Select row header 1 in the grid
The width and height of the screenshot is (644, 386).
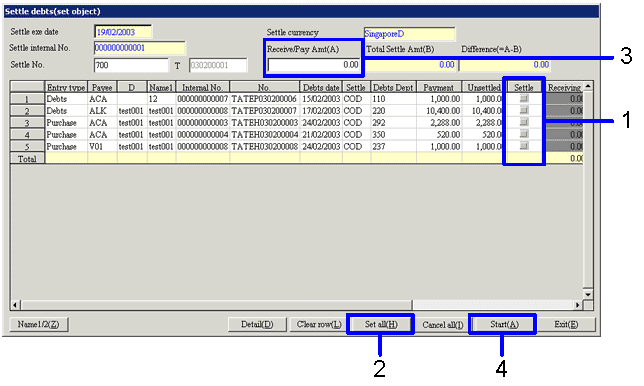click(27, 99)
